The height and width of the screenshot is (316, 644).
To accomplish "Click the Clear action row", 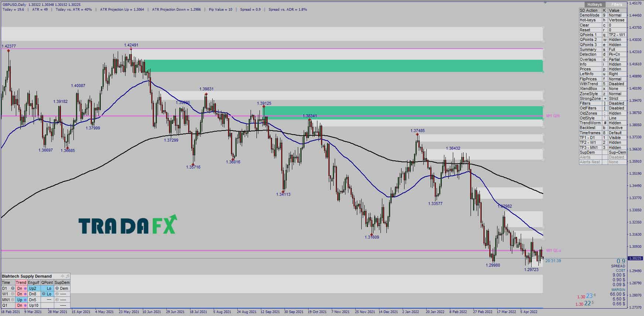I will [603, 25].
